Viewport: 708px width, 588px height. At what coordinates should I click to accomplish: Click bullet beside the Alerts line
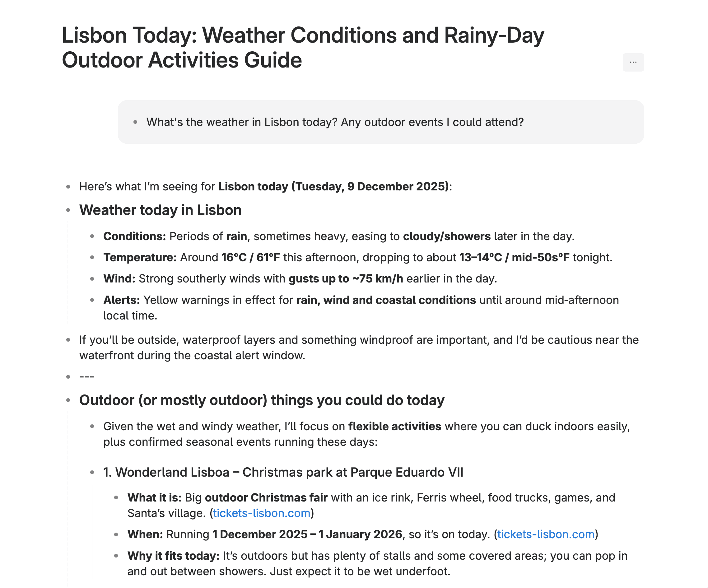92,300
